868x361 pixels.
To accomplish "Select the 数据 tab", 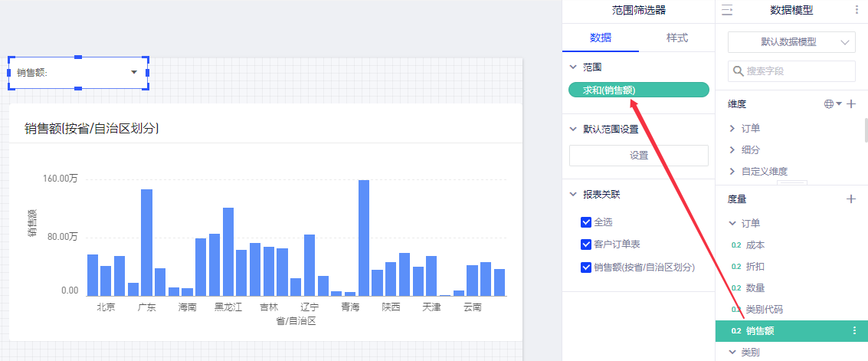I will (x=600, y=38).
